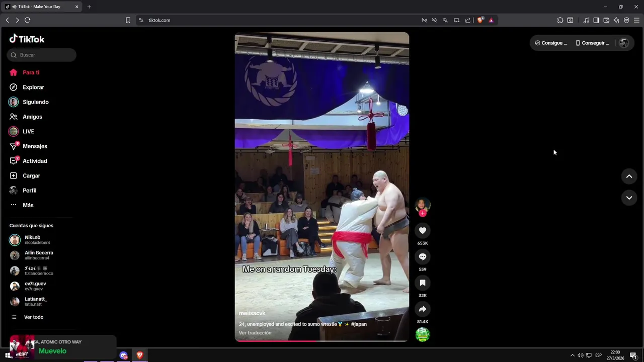Go to next video with down chevron
The width and height of the screenshot is (644, 362).
pos(629,198)
